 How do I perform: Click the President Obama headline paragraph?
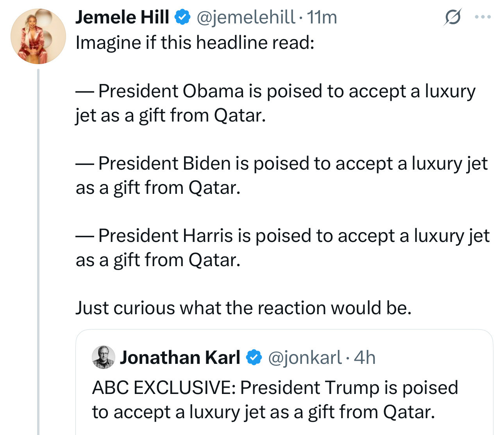tap(275, 103)
